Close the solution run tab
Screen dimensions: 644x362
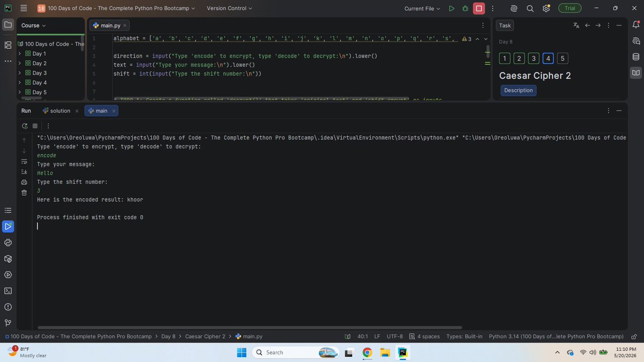click(x=77, y=111)
